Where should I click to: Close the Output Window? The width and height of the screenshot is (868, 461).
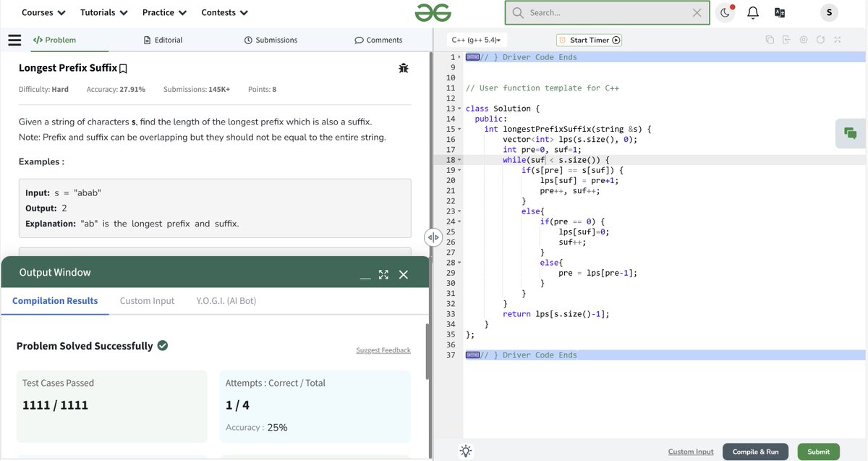[404, 274]
